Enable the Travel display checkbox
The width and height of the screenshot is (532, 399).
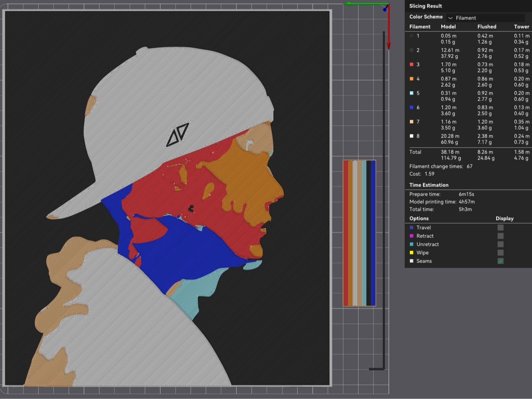pyautogui.click(x=501, y=228)
